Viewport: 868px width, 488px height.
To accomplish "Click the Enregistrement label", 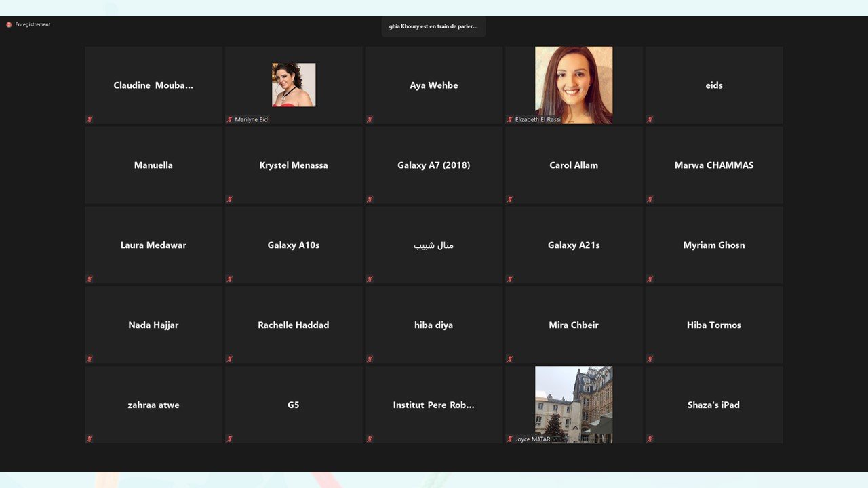I will 33,25.
